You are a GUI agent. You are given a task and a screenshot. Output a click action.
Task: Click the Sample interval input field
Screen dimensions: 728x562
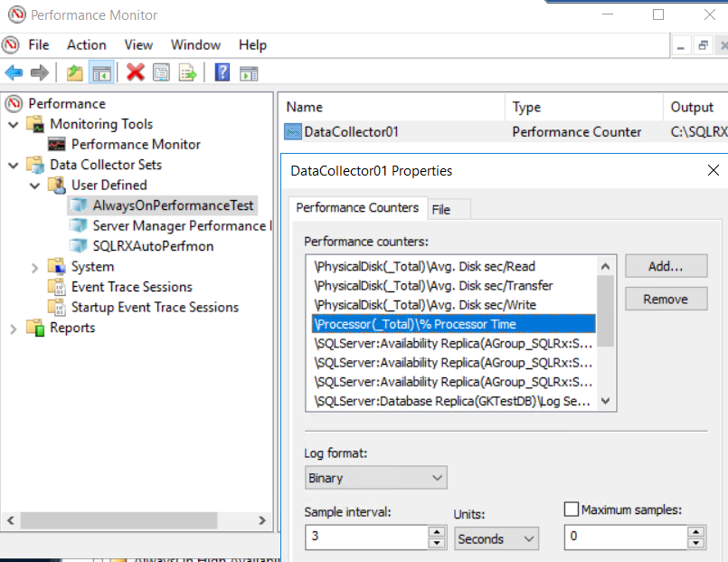pos(367,538)
